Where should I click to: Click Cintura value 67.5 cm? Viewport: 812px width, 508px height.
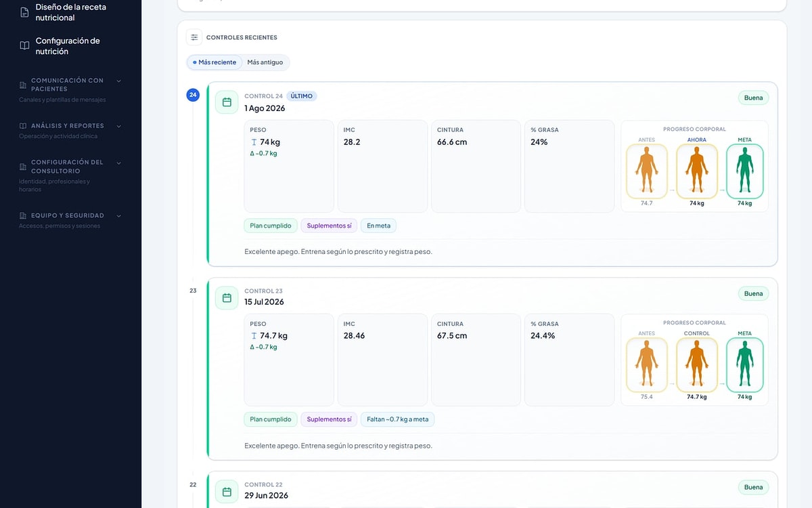tap(452, 336)
